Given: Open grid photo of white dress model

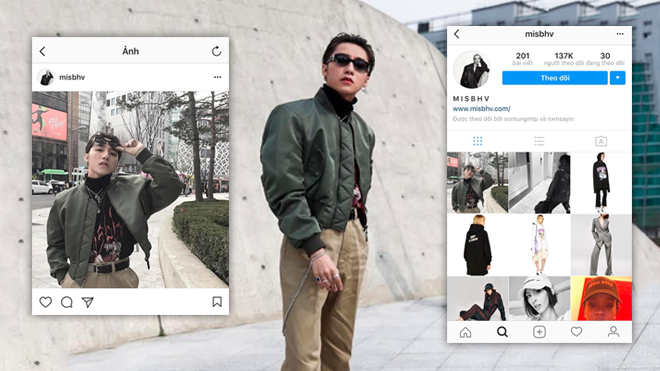Looking at the screenshot, I should pyautogui.click(x=539, y=245).
